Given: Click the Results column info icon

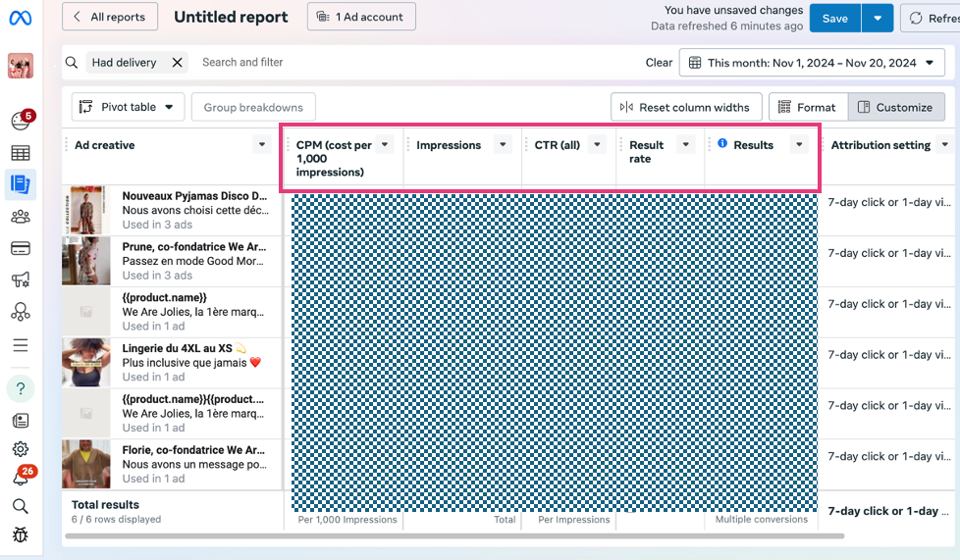Looking at the screenshot, I should (722, 143).
